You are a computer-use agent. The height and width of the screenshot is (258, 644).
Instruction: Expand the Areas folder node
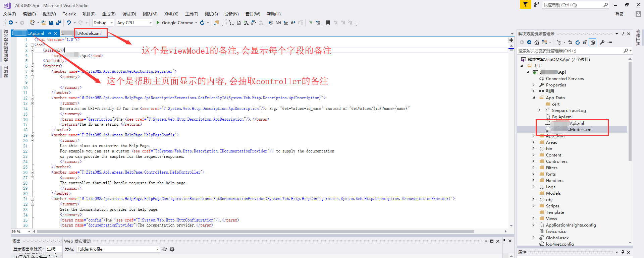pyautogui.click(x=533, y=142)
